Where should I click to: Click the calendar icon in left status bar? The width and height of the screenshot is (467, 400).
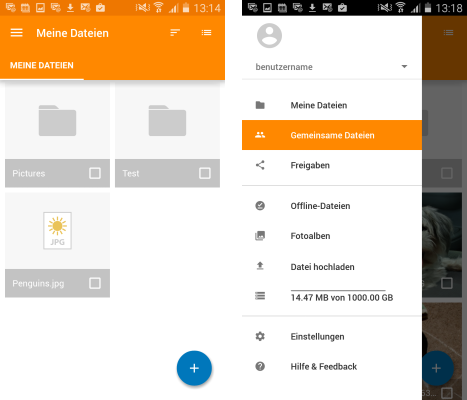point(25,7)
